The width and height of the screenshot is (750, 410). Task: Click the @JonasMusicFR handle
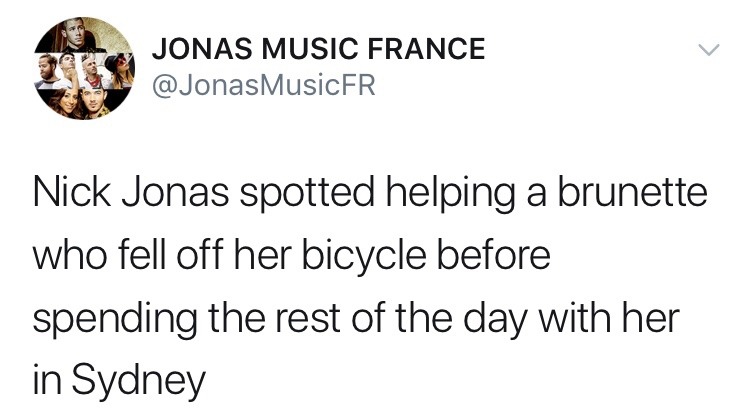(261, 87)
